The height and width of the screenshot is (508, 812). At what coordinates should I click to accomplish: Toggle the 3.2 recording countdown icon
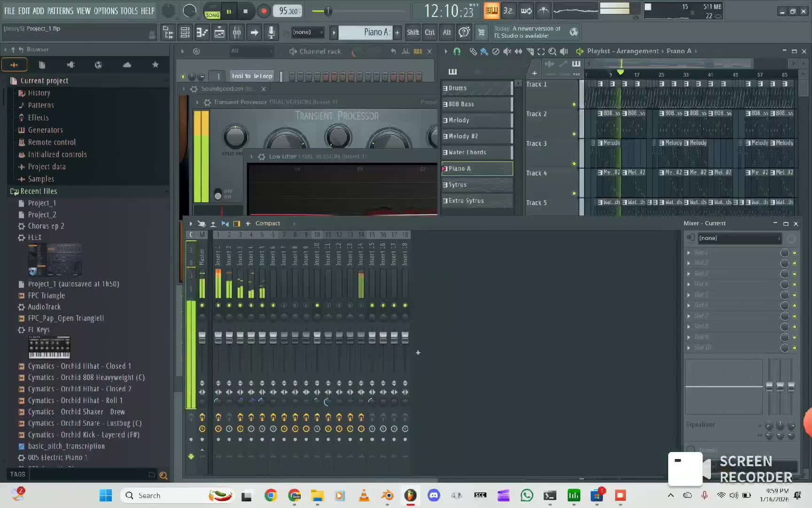click(x=508, y=10)
